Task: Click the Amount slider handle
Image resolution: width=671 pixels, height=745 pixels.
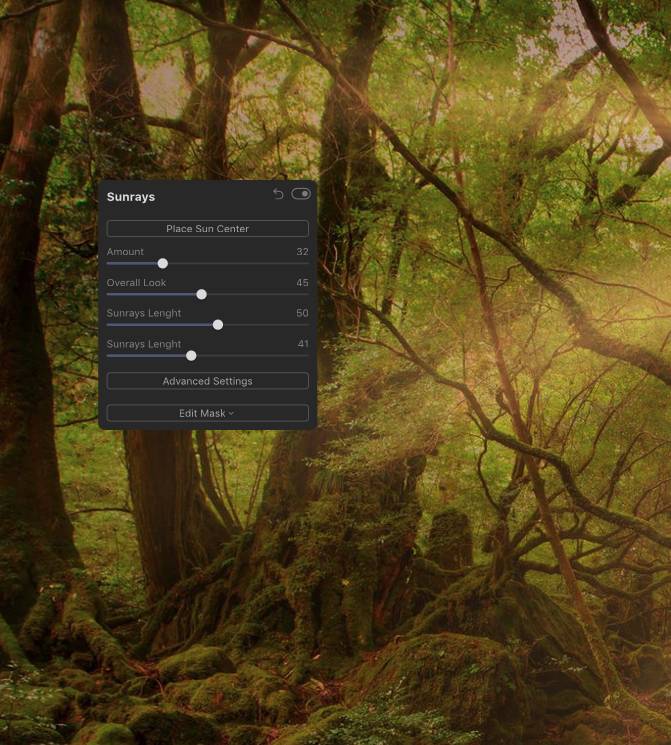Action: coord(163,263)
